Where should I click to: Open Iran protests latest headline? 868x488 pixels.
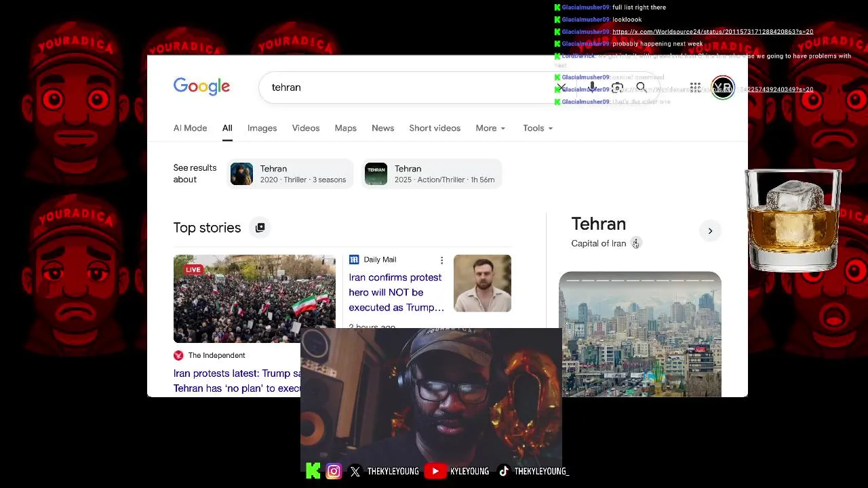coord(237,381)
